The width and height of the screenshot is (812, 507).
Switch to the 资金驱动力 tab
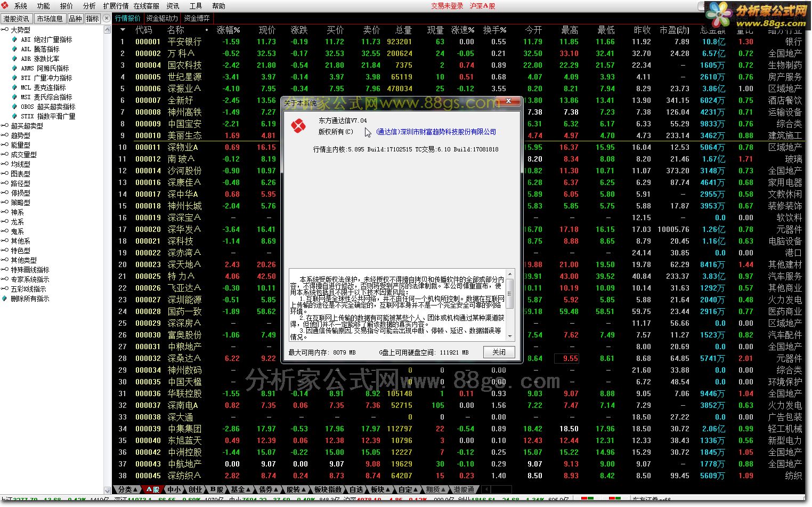point(163,19)
